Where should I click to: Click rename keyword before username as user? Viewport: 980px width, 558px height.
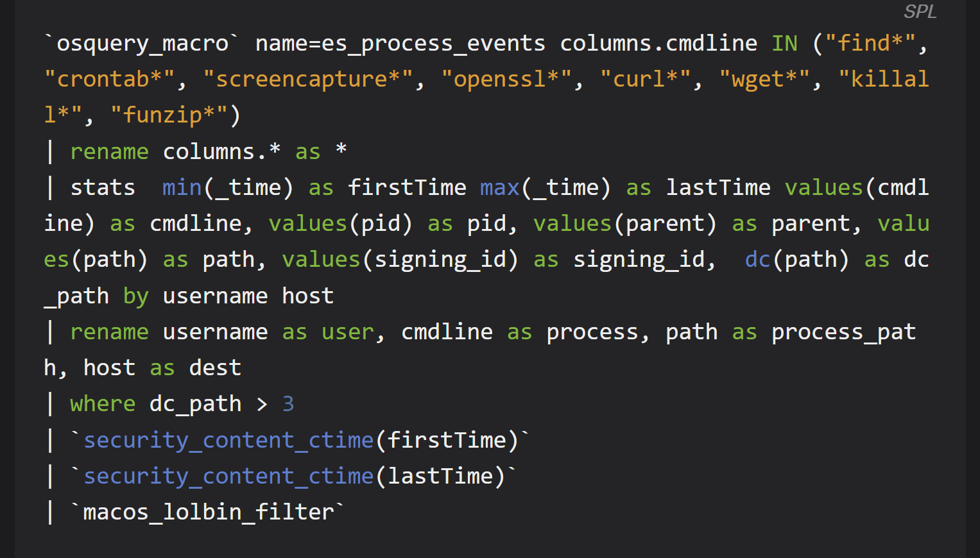point(109,332)
